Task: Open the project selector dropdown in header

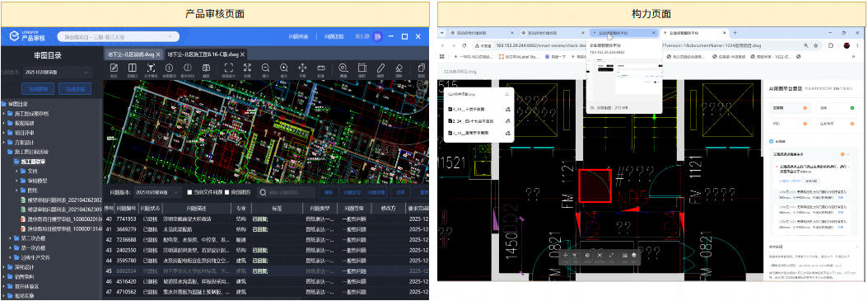Action: click(119, 36)
